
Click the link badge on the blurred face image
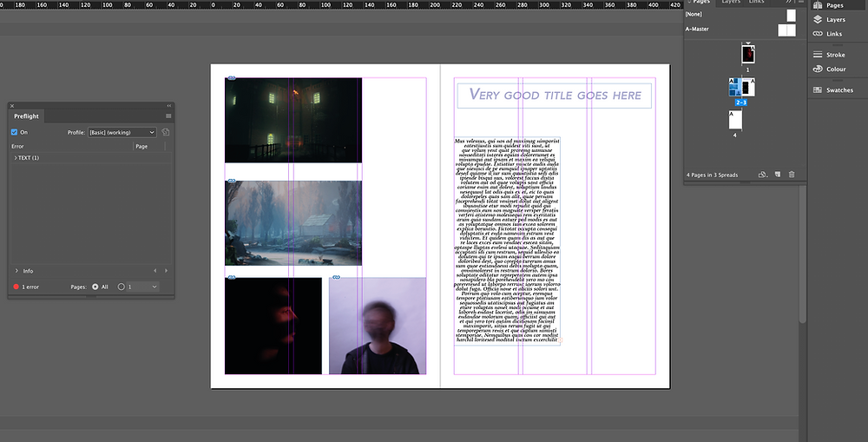click(335, 278)
